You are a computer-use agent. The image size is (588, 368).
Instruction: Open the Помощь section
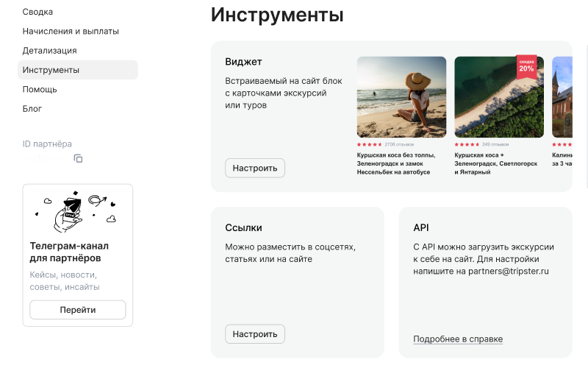[40, 89]
